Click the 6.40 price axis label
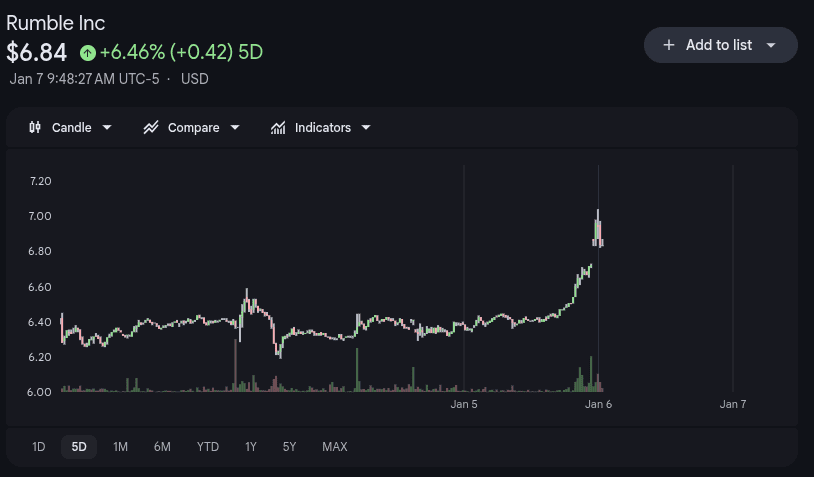814x477 pixels. 40,322
